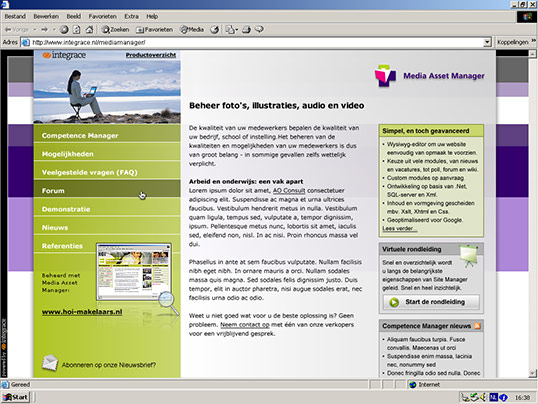
Task: Open the Referenties navigation item
Action: (x=62, y=246)
